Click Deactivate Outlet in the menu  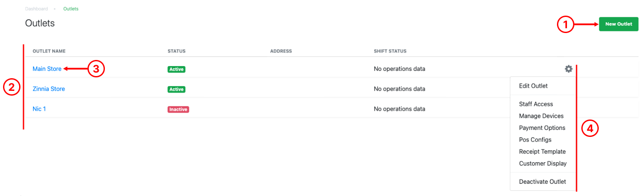click(542, 182)
